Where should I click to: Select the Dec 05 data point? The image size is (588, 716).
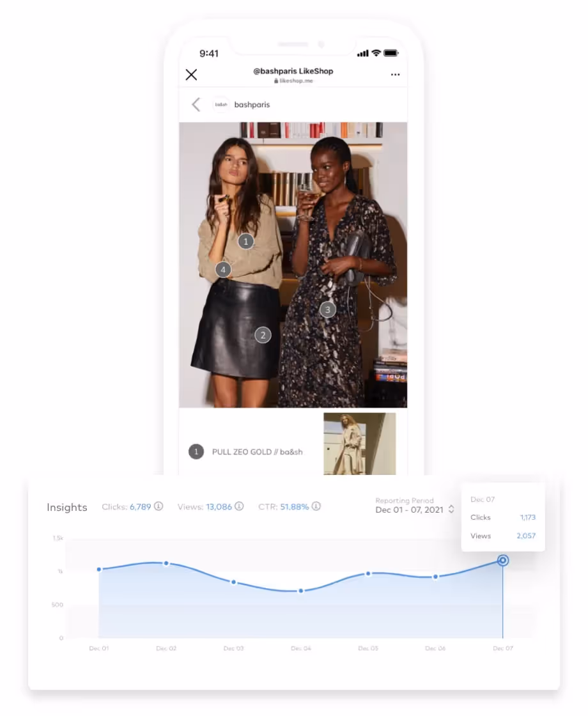368,573
